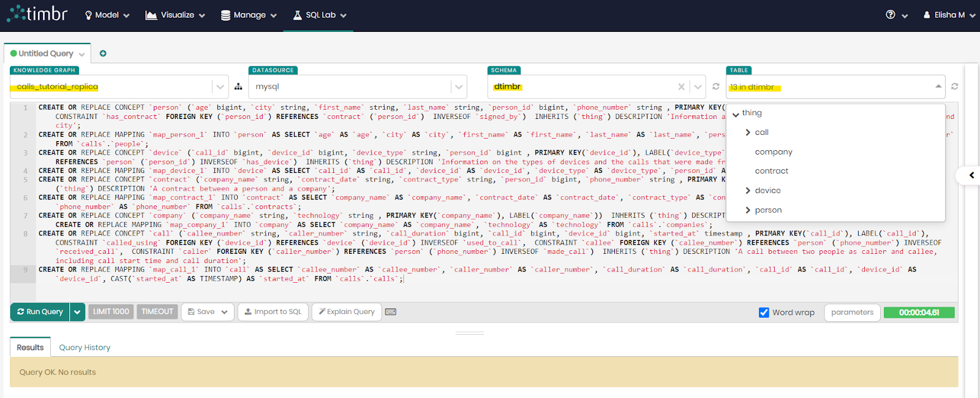Click the Explain Query button
Image resolution: width=980 pixels, height=398 pixels.
click(347, 312)
